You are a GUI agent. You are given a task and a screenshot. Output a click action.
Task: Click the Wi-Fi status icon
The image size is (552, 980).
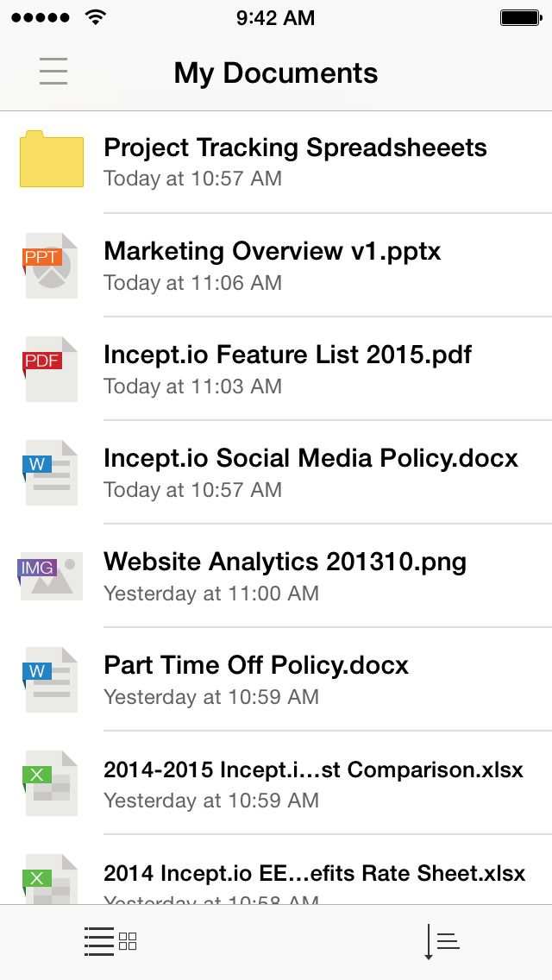pos(97,16)
